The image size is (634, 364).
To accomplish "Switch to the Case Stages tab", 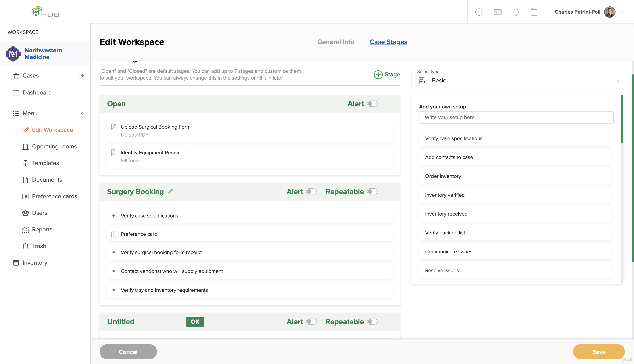I will (388, 42).
